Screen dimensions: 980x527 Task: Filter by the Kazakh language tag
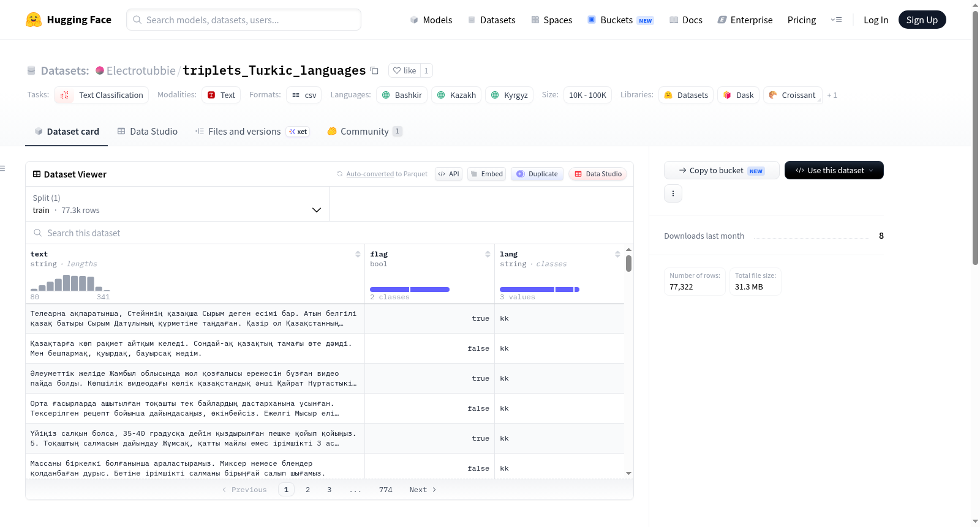[x=456, y=95]
